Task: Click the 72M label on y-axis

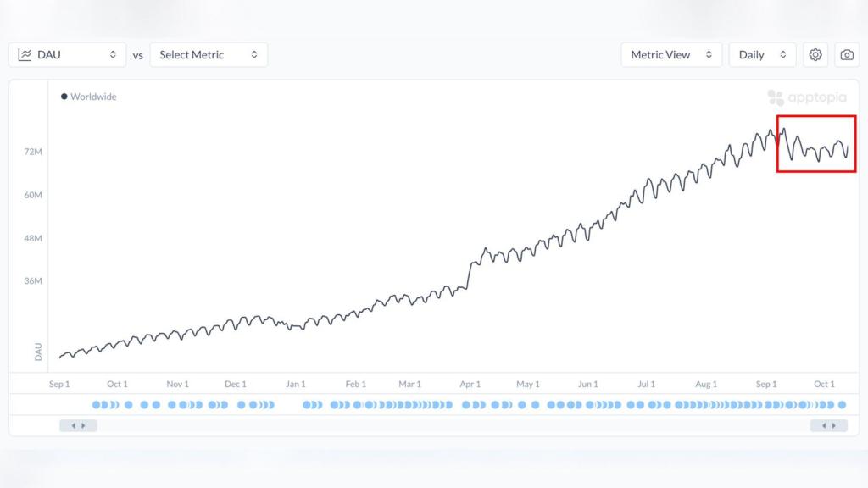Action: [33, 152]
